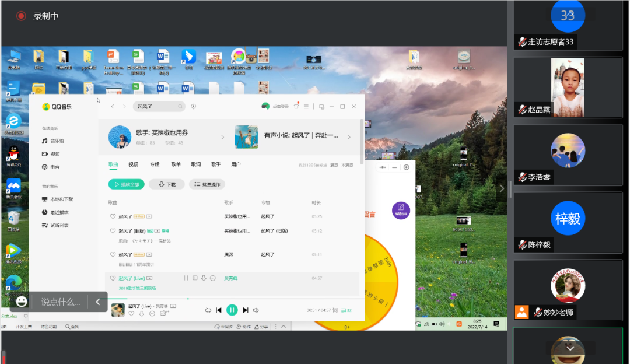630x364 pixels.
Task: Open the play queue icon showing 32 songs
Action: [x=346, y=310]
